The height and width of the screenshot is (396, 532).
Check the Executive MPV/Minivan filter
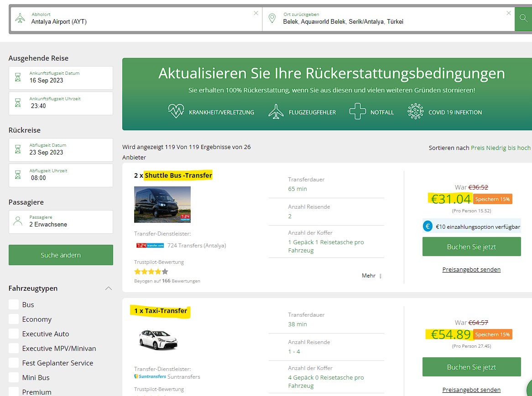14,349
